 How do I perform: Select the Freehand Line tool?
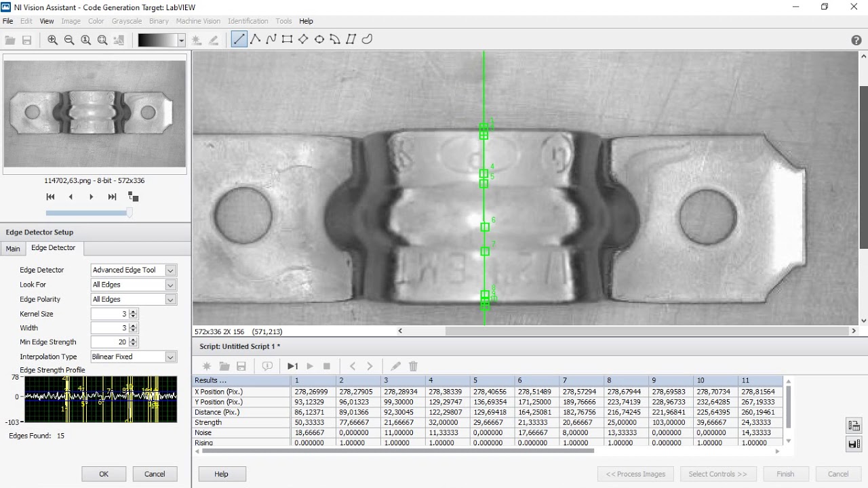(271, 39)
